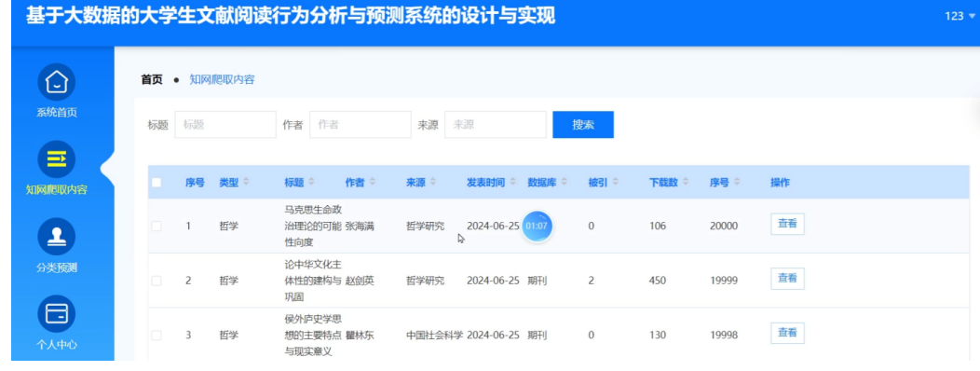Click the serial number 20000

724,227
